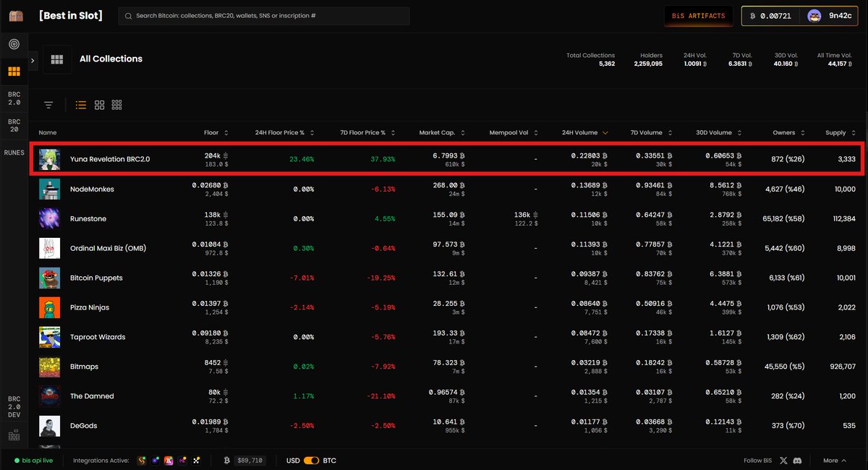The width and height of the screenshot is (868, 470).
Task: Click the bis api live status
Action: click(33, 461)
